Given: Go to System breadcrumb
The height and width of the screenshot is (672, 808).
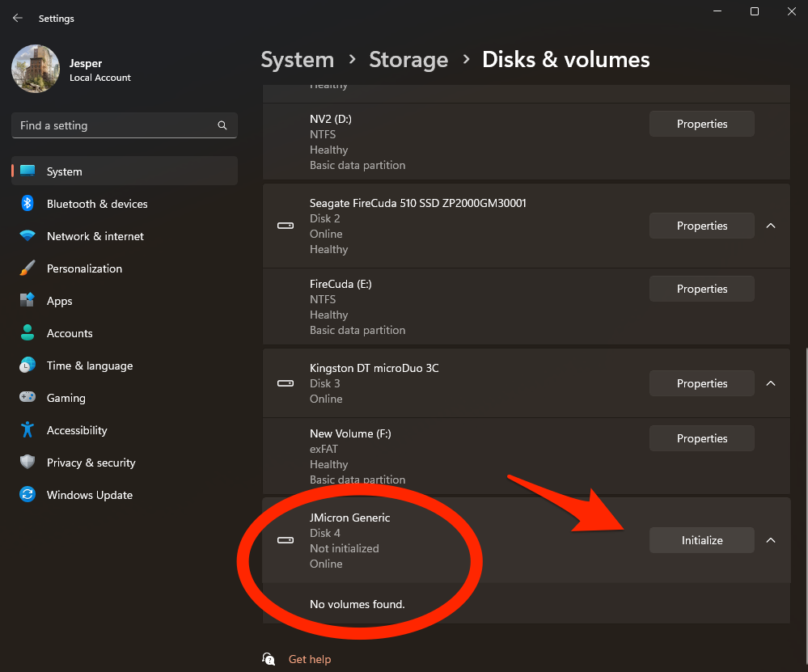Looking at the screenshot, I should tap(298, 60).
